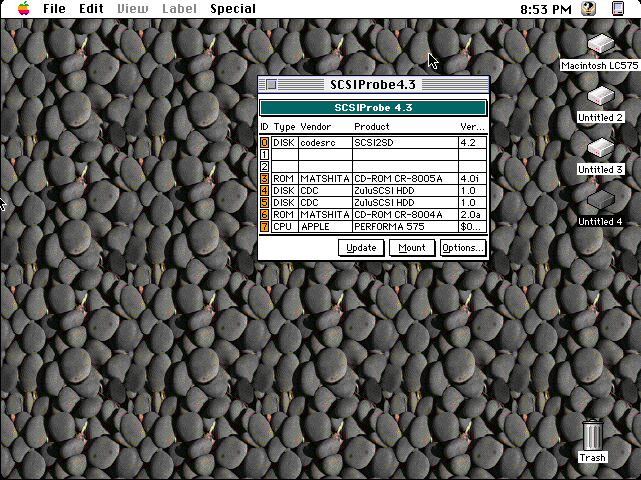Select the CD-ROM CR-8004A product cell

(x=406, y=215)
